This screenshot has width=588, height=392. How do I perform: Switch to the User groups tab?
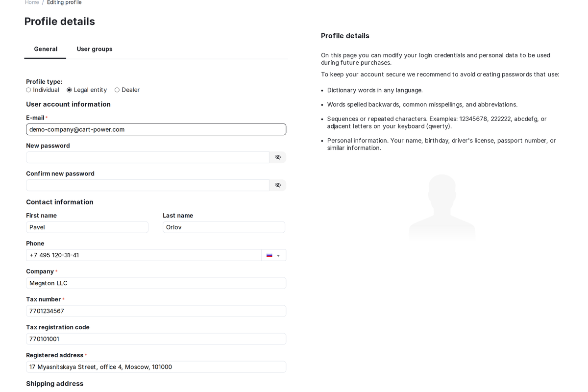coord(95,49)
